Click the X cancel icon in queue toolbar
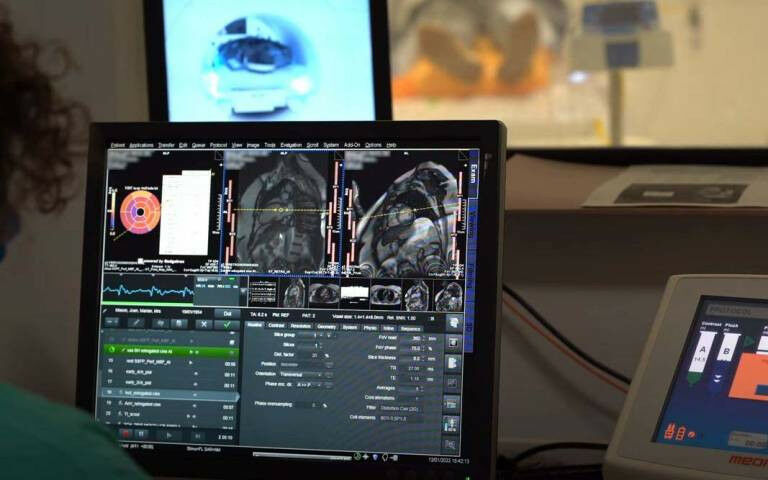This screenshot has width=768, height=480. coord(204,325)
